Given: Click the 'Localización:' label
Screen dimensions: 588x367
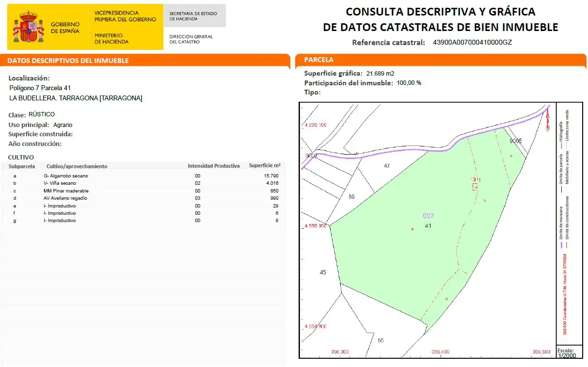Looking at the screenshot, I should (x=29, y=78).
